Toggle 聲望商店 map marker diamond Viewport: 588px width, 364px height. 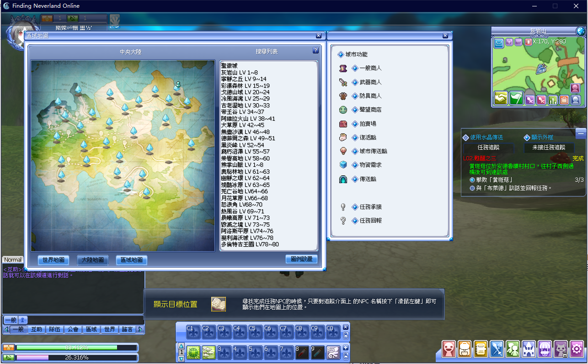pos(355,110)
